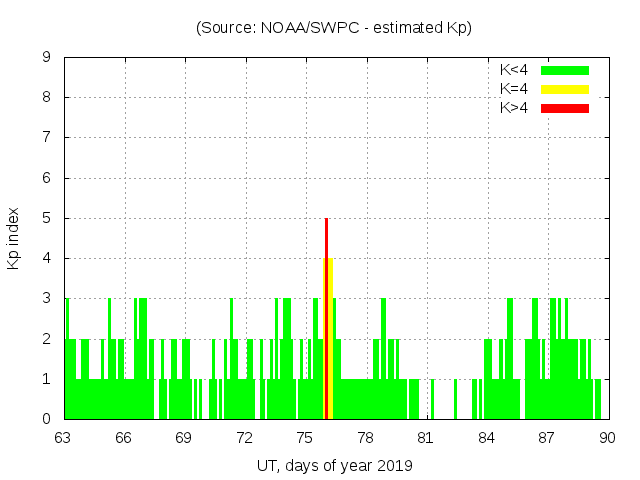This screenshot has width=640, height=480.
Task: Click the x-axis tick label 90
Action: [x=606, y=438]
